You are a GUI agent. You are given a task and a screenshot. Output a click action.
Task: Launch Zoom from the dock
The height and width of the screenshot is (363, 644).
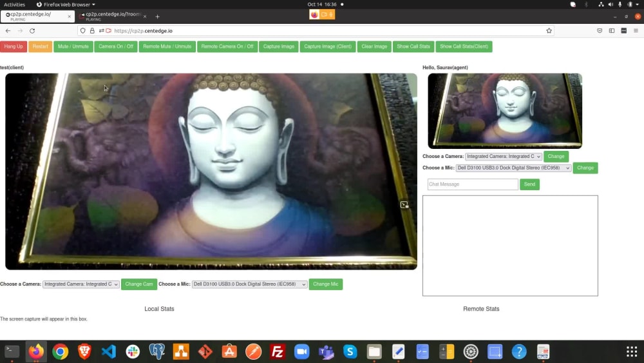point(302,351)
